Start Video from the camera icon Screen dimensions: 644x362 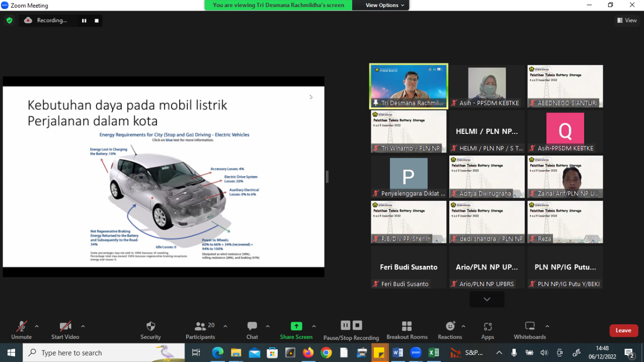coord(65,330)
